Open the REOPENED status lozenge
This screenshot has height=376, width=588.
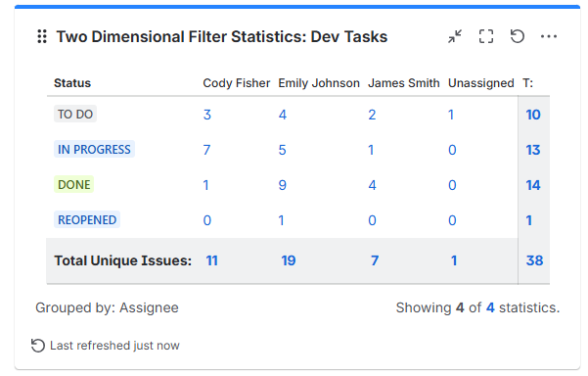87,220
